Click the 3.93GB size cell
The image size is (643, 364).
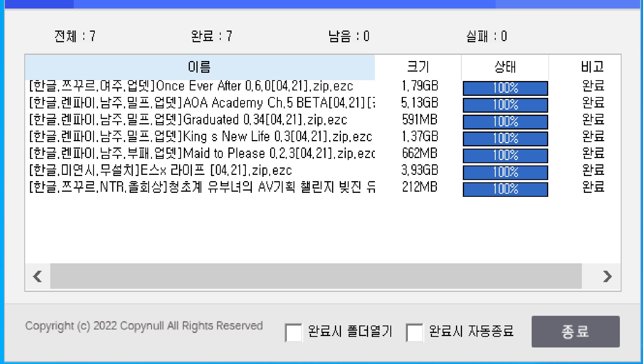419,170
